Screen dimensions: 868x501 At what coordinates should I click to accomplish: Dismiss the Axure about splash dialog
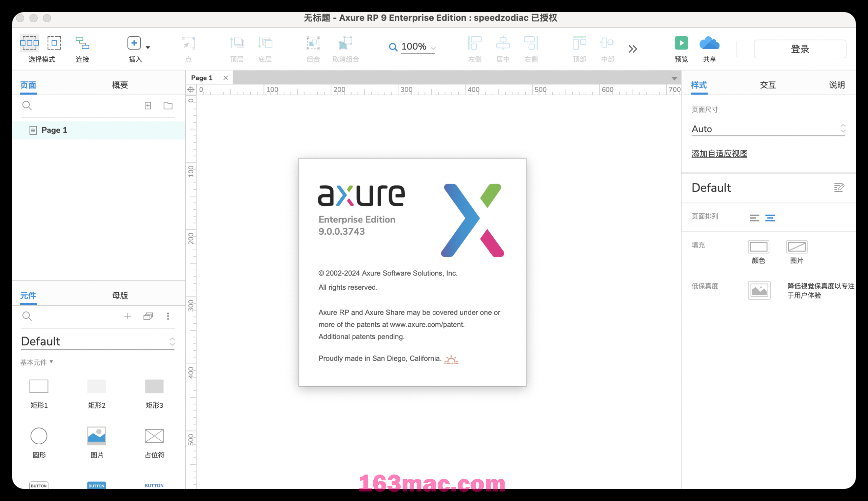pyautogui.click(x=412, y=272)
